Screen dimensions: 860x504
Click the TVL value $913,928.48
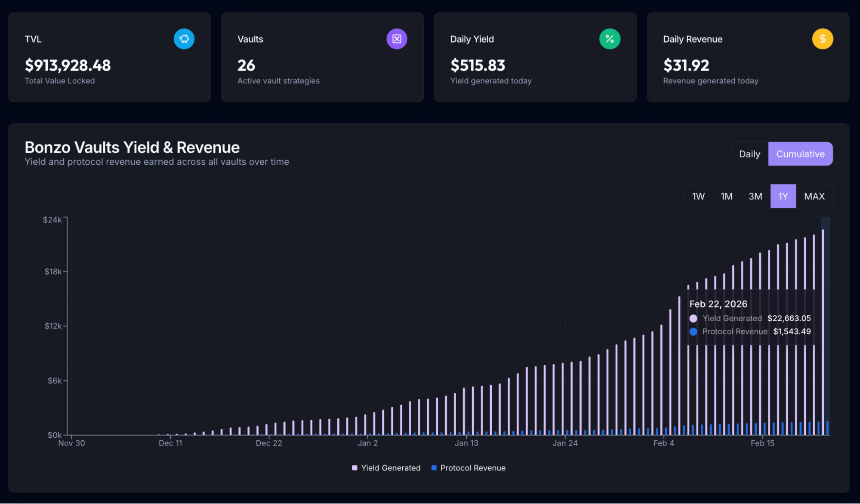coord(68,65)
